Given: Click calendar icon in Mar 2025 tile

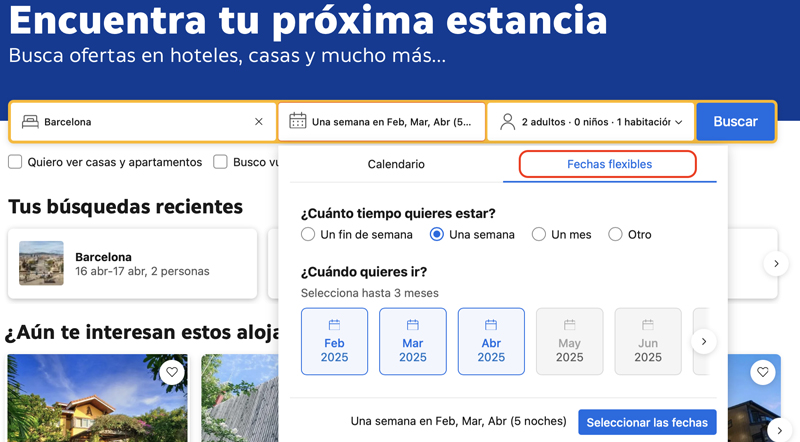Looking at the screenshot, I should point(413,325).
